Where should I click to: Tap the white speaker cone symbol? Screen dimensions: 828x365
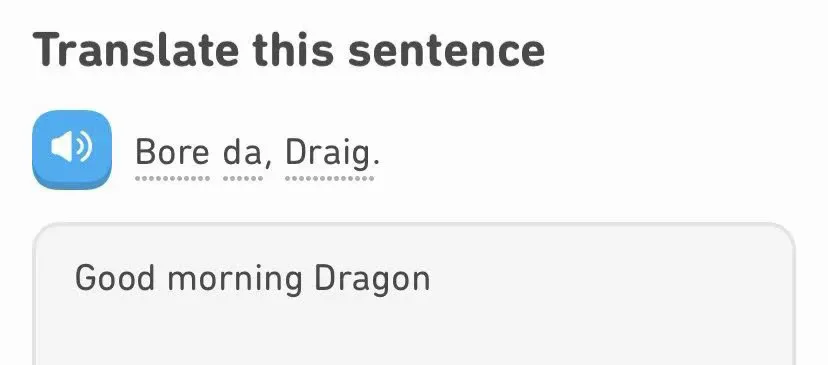pos(61,147)
